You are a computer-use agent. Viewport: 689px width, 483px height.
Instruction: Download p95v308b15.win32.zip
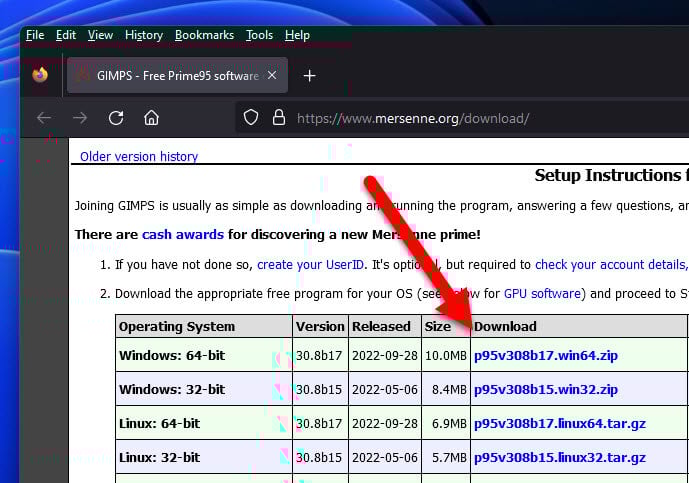[x=546, y=389]
